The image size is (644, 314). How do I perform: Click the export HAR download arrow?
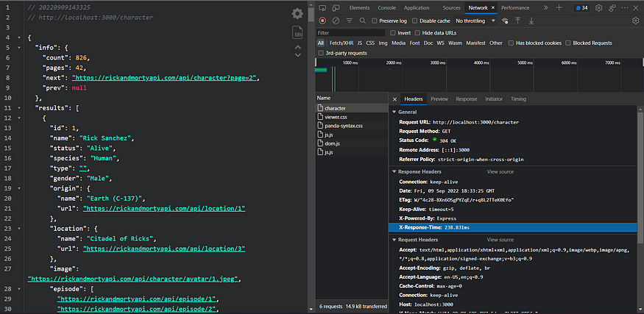[530, 21]
